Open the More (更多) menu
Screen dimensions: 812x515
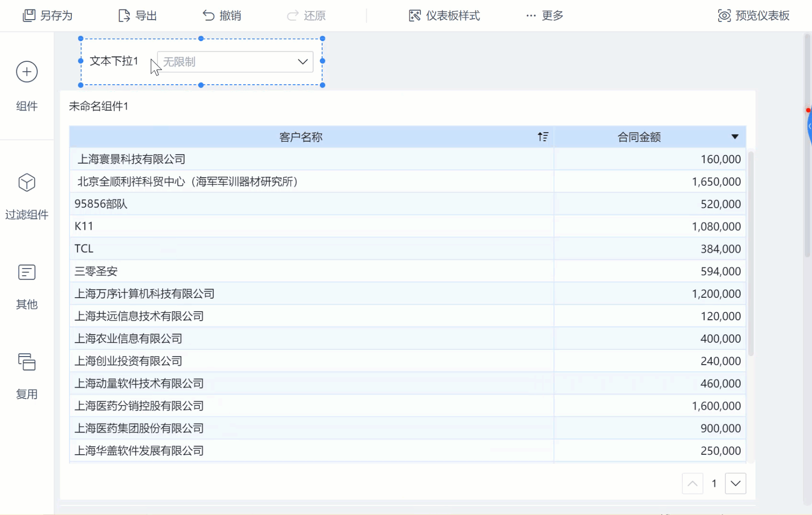(x=544, y=15)
